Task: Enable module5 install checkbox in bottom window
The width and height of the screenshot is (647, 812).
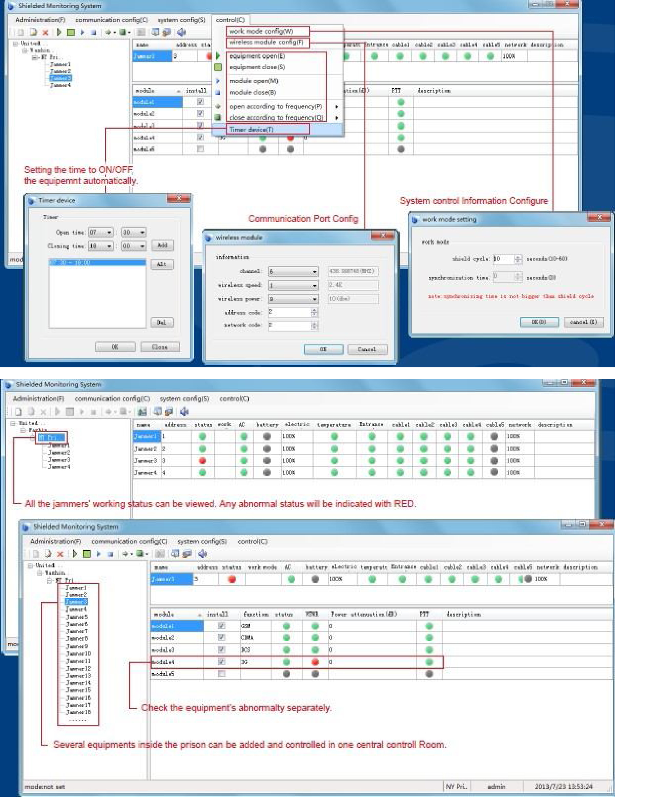Action: [221, 674]
